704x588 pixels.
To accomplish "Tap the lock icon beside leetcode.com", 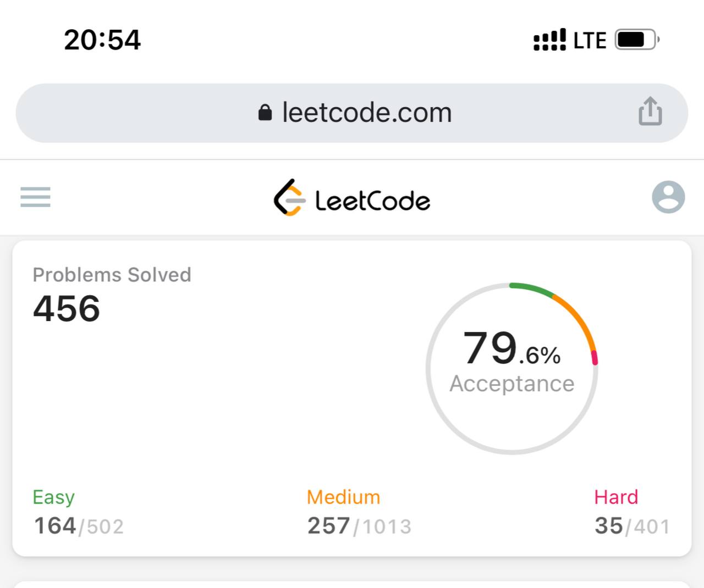I will pos(265,112).
